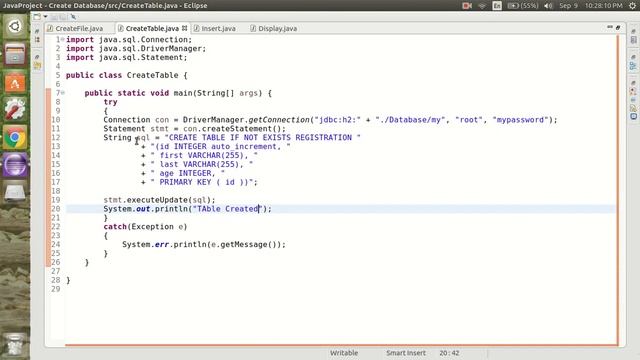
Task: Click the "age INTEGER" string on line 16
Action: [187, 173]
